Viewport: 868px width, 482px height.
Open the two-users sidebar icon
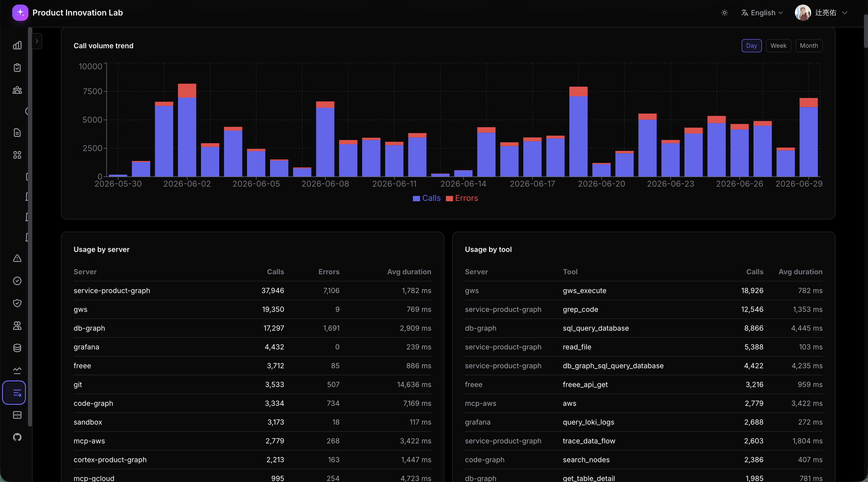[x=17, y=326]
